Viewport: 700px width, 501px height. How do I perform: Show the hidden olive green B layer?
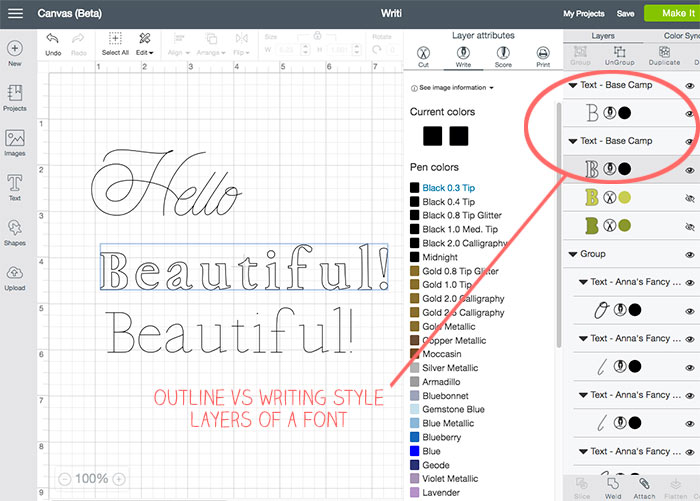point(690,227)
